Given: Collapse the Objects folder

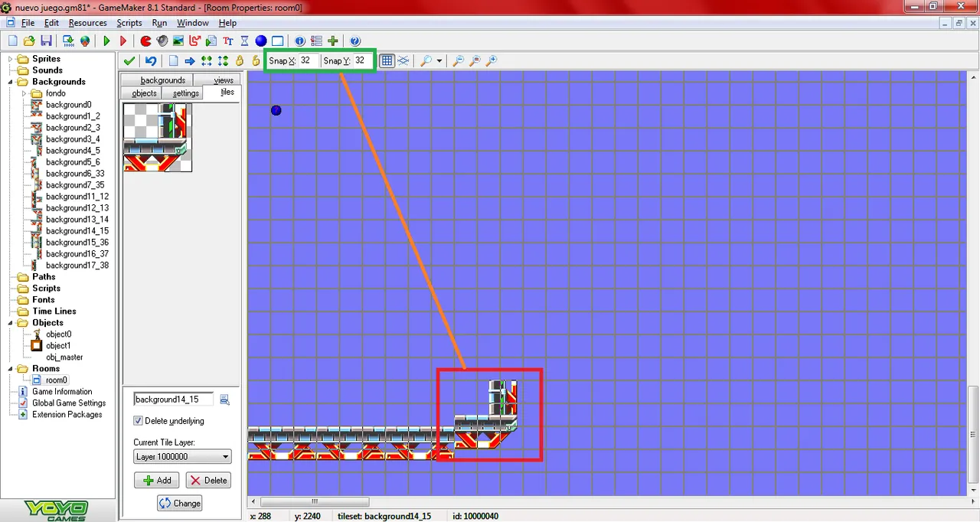Looking at the screenshot, I should pos(11,323).
